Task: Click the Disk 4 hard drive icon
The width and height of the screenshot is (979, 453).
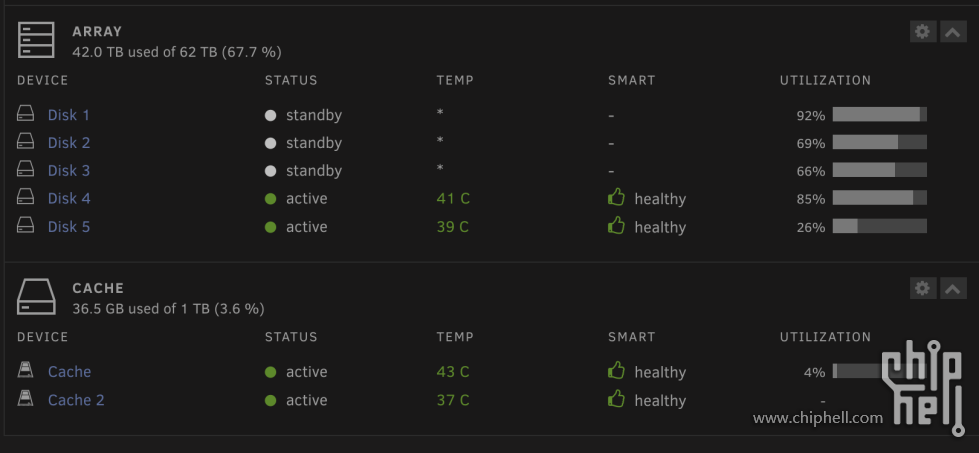Action: pyautogui.click(x=25, y=198)
